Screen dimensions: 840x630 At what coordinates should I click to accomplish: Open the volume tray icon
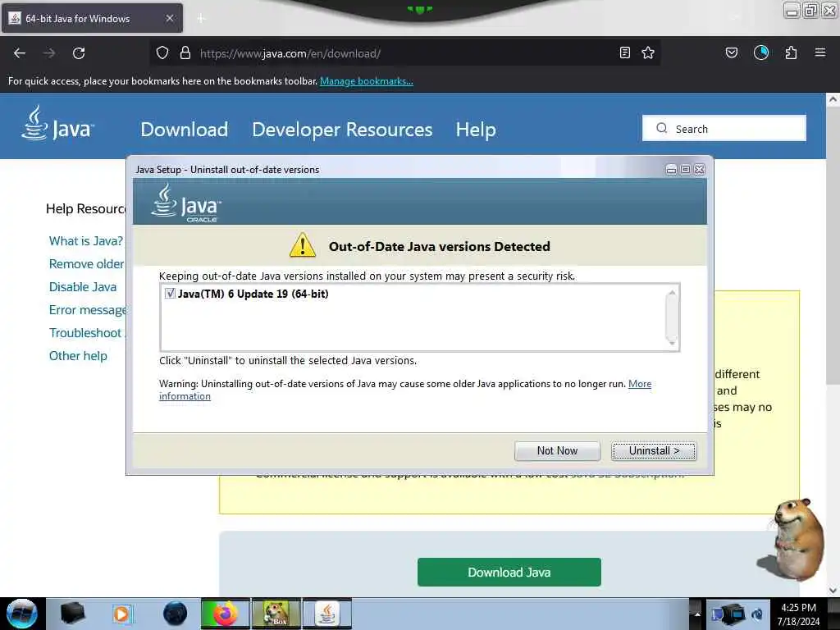click(757, 614)
